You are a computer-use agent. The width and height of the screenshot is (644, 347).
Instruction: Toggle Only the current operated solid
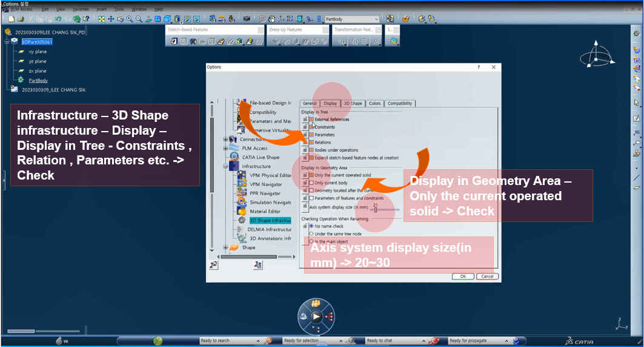pyautogui.click(x=312, y=175)
